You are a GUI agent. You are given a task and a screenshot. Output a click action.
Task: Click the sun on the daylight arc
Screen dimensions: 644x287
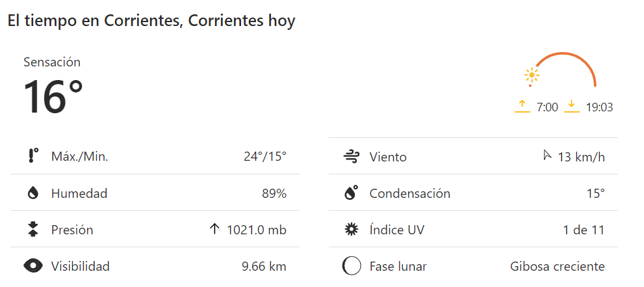click(x=532, y=75)
